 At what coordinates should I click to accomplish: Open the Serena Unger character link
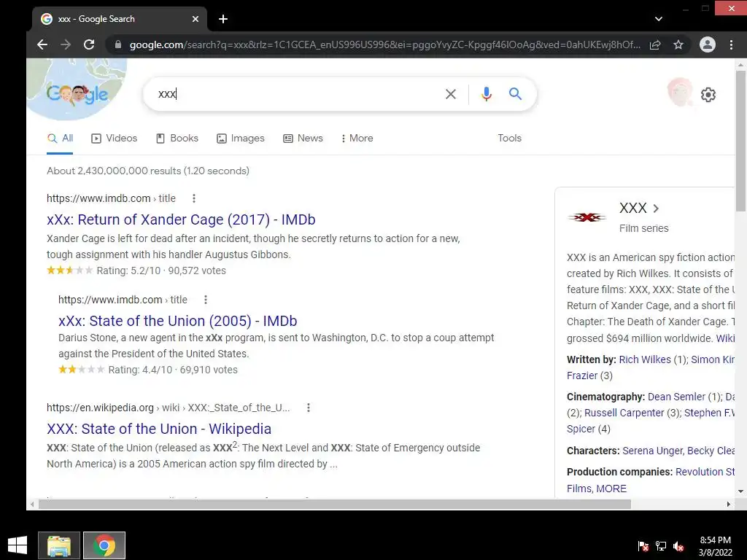(652, 451)
